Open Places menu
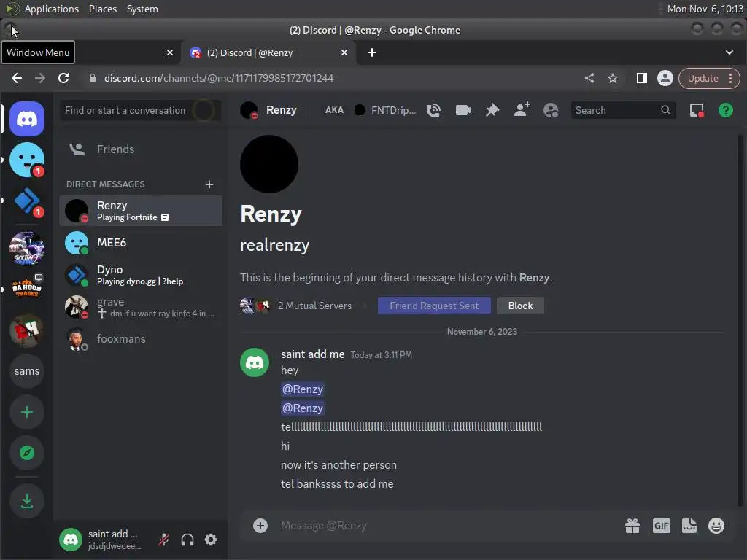Screen dimensions: 747x560 [x=102, y=9]
